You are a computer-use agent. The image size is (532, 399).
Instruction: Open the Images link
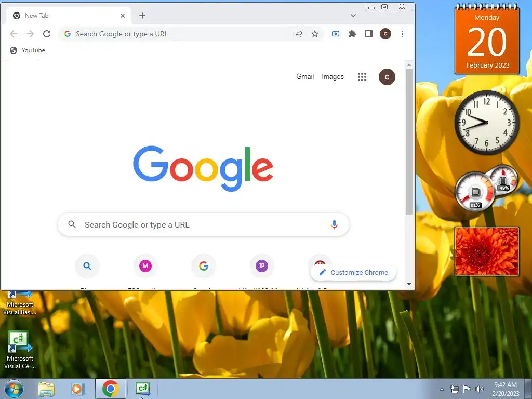point(332,77)
